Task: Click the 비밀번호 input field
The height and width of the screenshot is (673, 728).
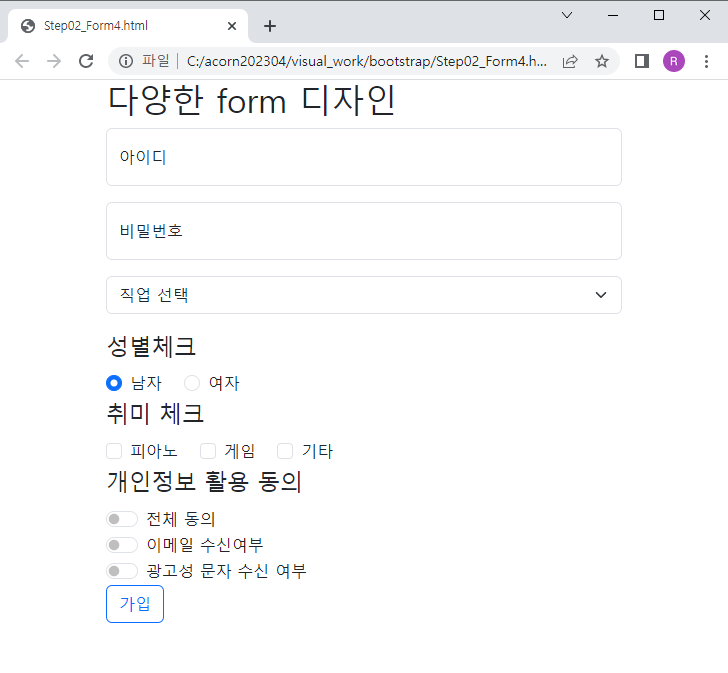Action: 364,231
